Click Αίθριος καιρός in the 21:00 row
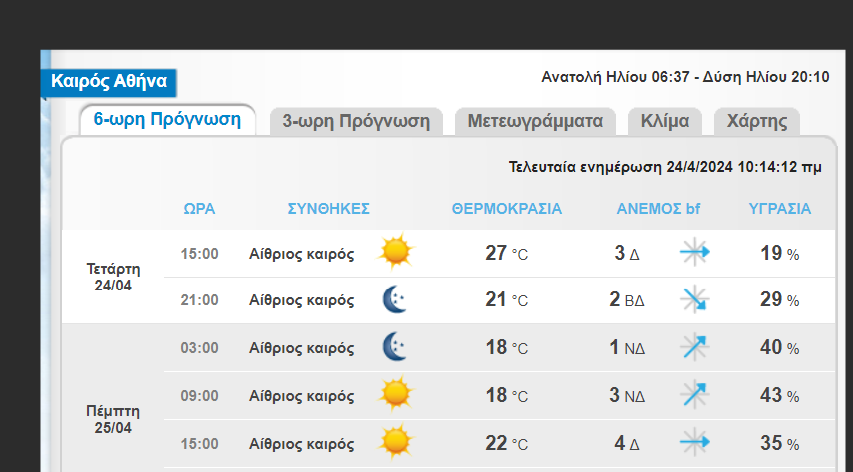853x472 pixels. click(301, 301)
